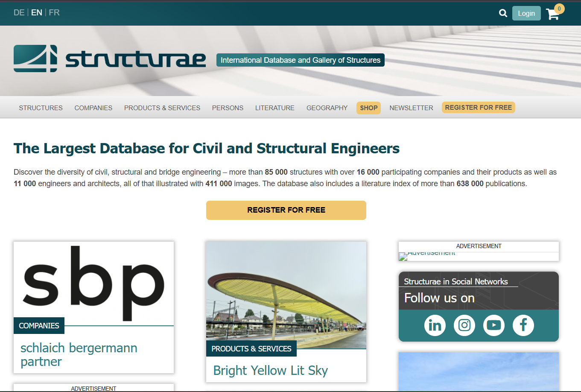Open the Geography menu item
Viewport: 581px width, 392px height.
[x=327, y=108]
